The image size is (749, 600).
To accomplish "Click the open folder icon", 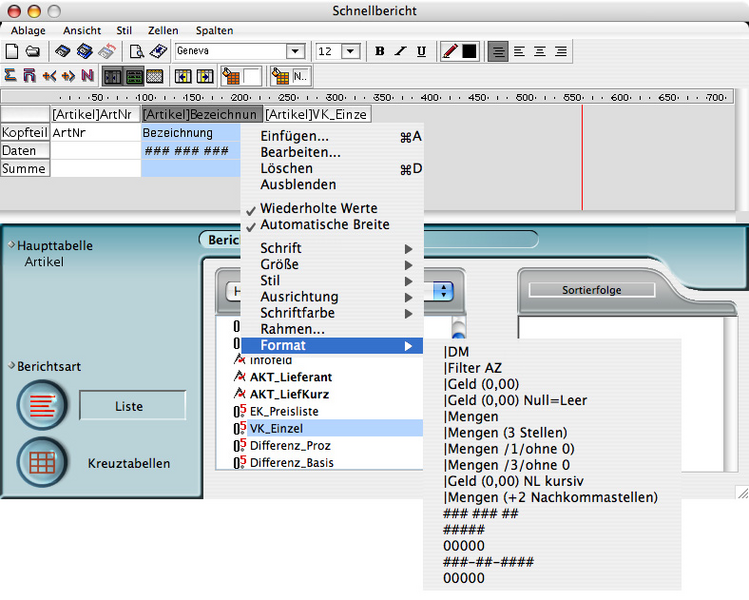I will [x=32, y=51].
